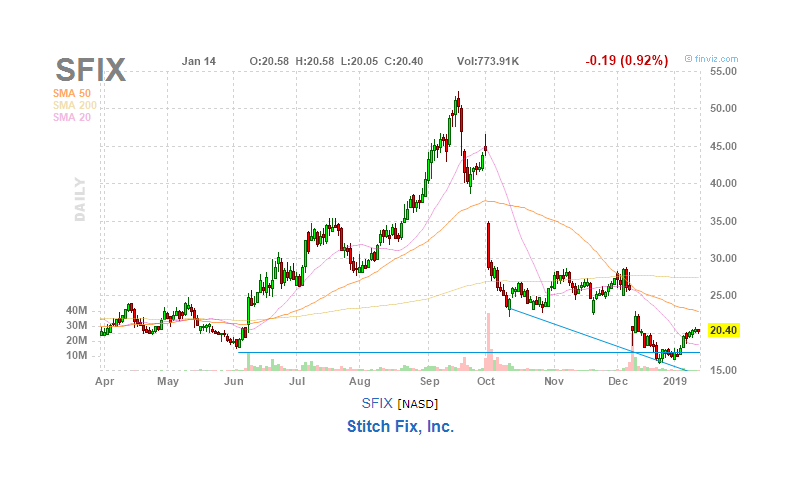Viewport: 803px width, 487px height.
Task: Click the open price O:20.58
Action: click(269, 61)
